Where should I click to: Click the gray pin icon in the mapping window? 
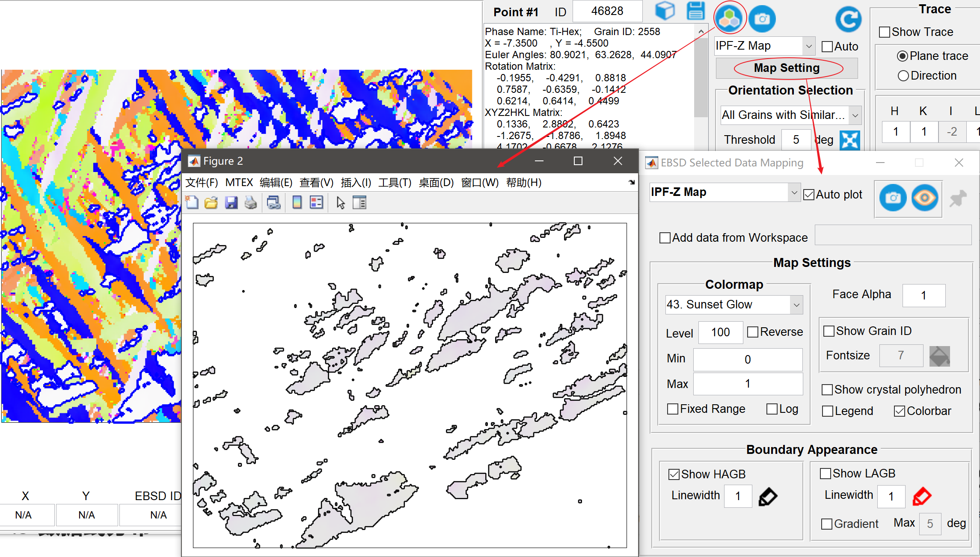coord(958,198)
